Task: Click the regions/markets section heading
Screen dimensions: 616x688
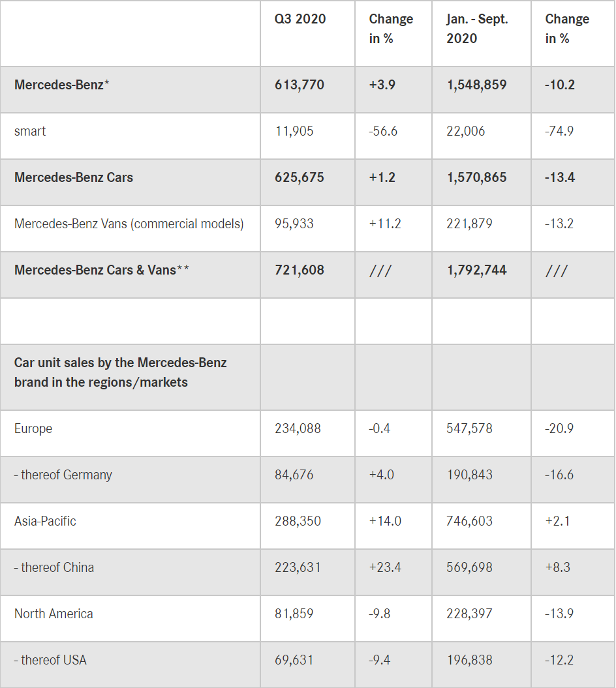Action: pos(121,372)
